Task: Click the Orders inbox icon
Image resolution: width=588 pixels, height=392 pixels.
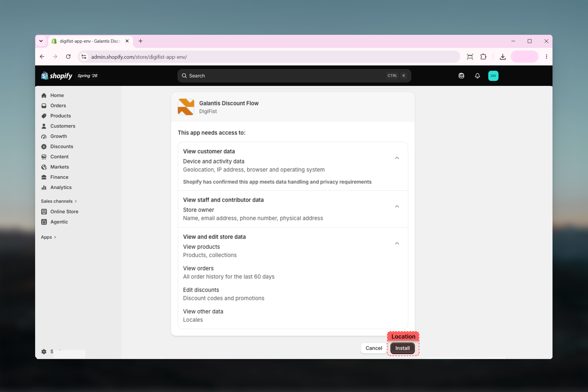Action: click(x=44, y=105)
